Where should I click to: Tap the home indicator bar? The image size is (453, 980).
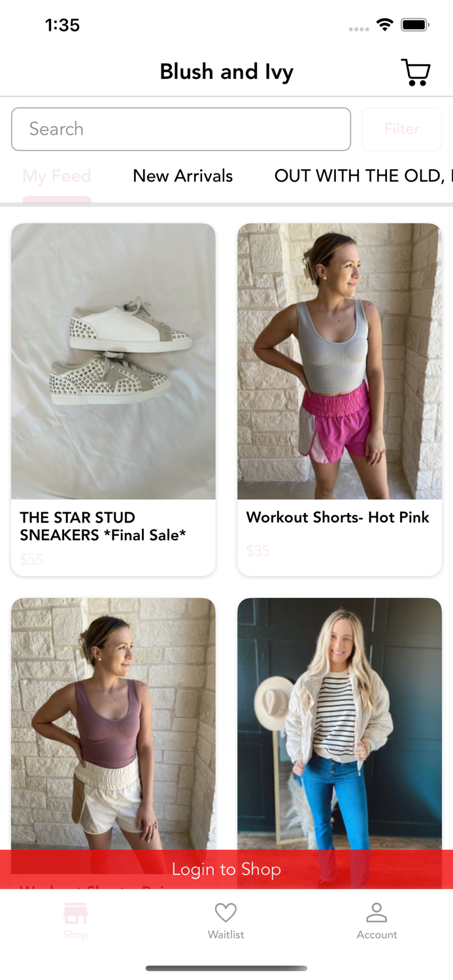click(x=226, y=968)
